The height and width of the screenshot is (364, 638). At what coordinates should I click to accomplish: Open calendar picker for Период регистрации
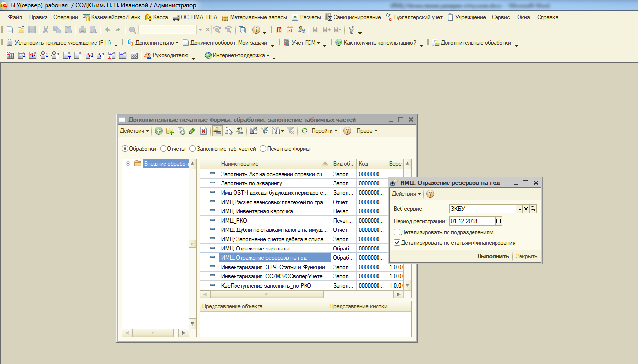[x=499, y=221]
